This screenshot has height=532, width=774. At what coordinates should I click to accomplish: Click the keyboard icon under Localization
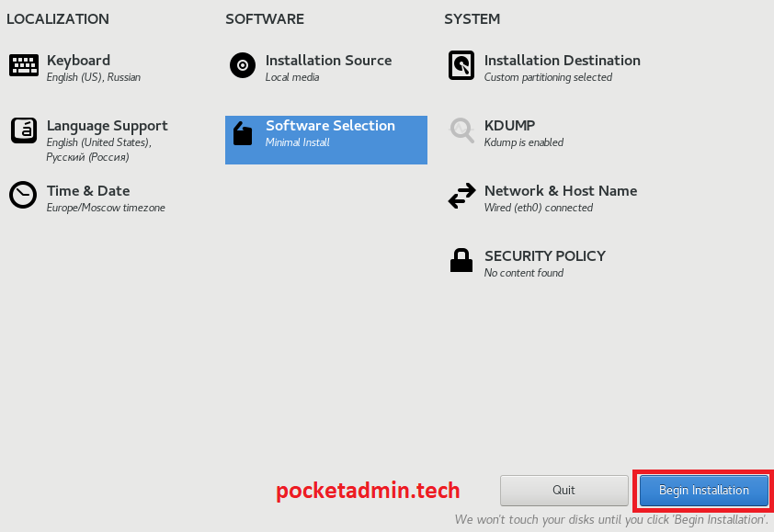tap(24, 65)
